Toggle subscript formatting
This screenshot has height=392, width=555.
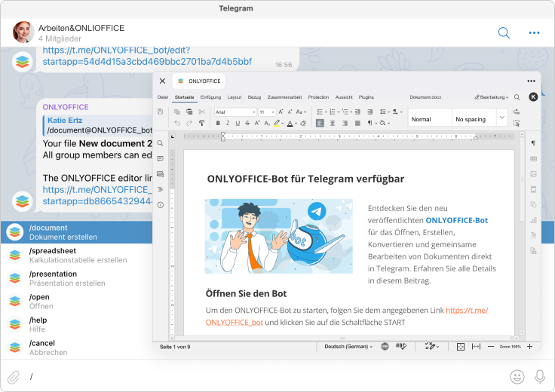[x=267, y=123]
